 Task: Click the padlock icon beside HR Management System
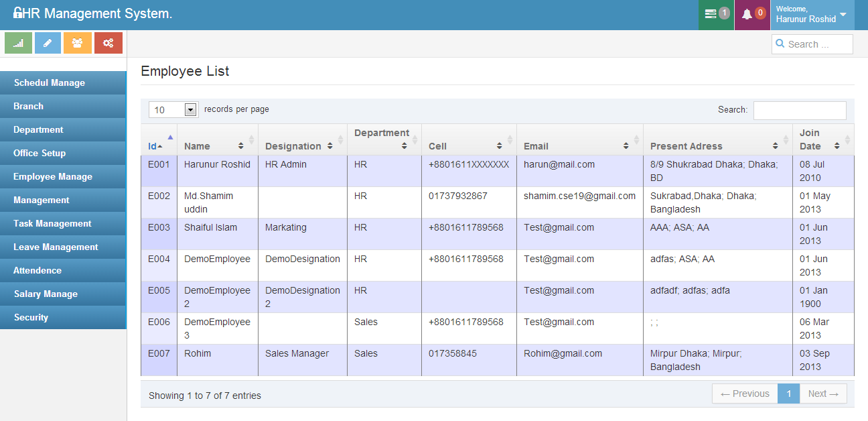(17, 13)
